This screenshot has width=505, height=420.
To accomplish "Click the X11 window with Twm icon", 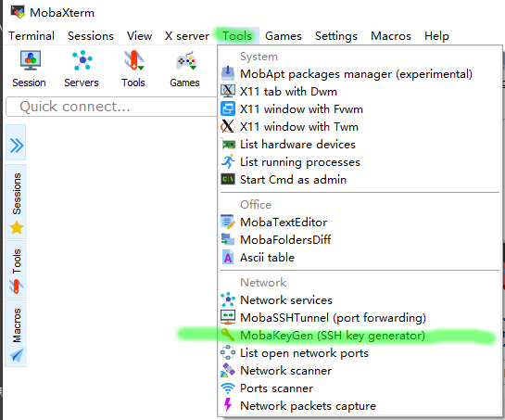I will pos(228,127).
